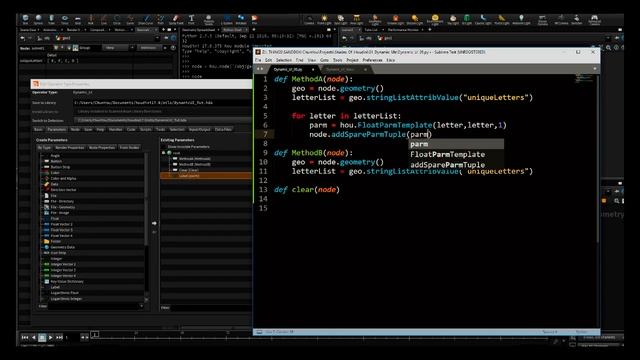This screenshot has height=360, width=640.
Task: Select the File shelf tool
Action: tap(254, 20)
